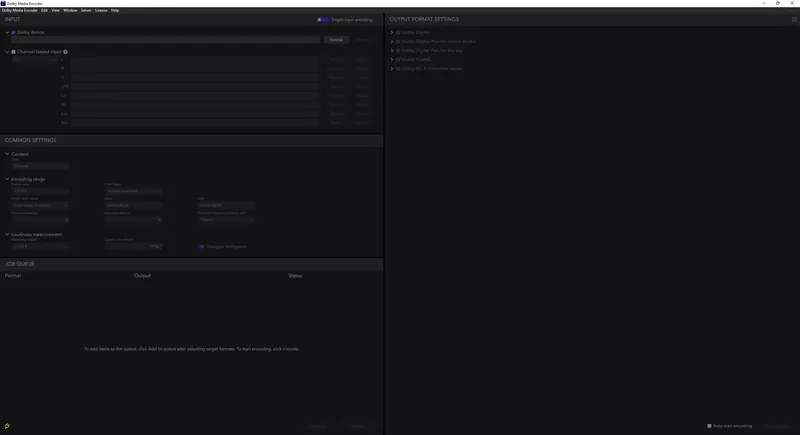This screenshot has height=435, width=800.
Task: Click the Output column header in Job Queue
Action: [x=142, y=275]
